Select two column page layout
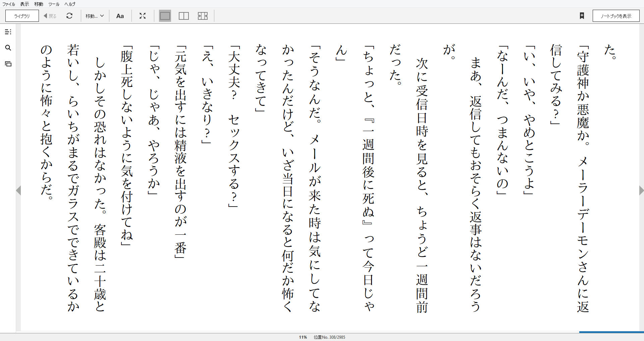 pyautogui.click(x=184, y=16)
